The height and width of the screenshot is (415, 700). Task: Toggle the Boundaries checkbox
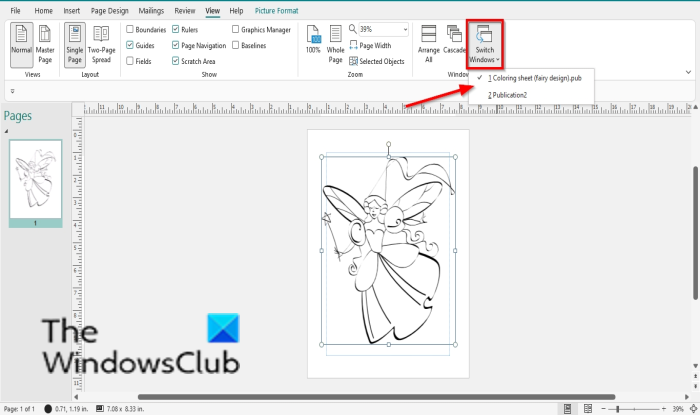pyautogui.click(x=130, y=29)
